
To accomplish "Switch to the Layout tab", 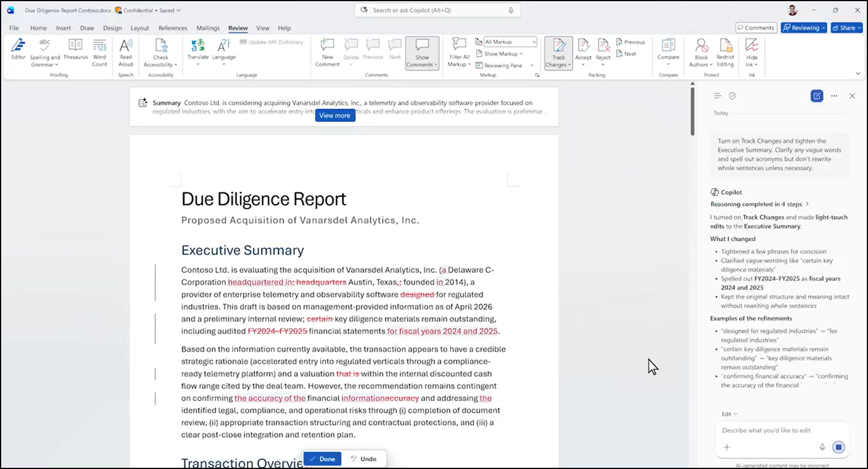I will point(140,28).
